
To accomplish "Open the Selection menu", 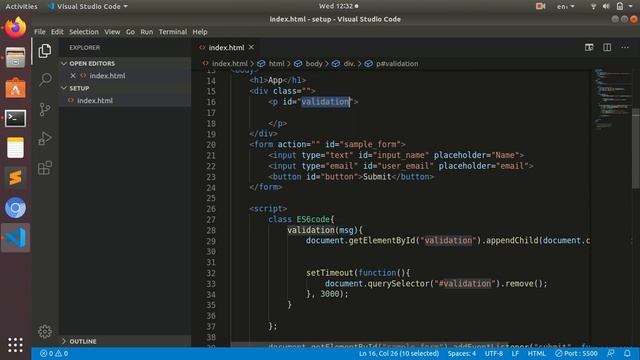I will tap(84, 32).
